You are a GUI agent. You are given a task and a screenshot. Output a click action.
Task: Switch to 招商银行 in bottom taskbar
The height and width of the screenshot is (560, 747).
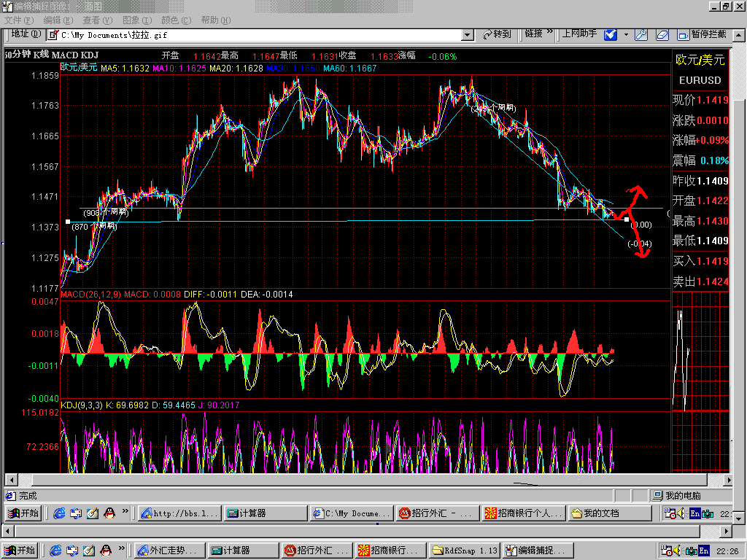tap(391, 551)
